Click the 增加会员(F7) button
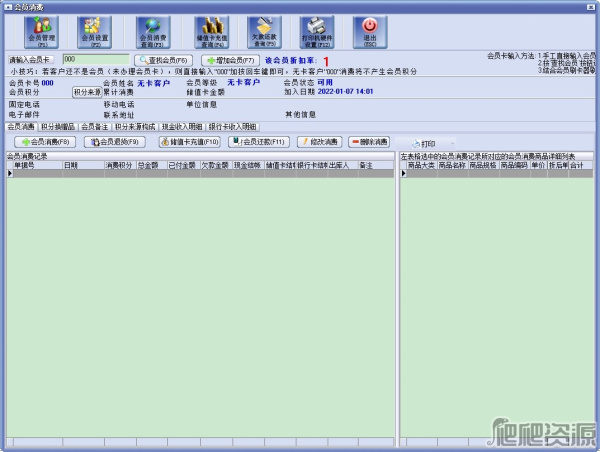 tap(230, 60)
